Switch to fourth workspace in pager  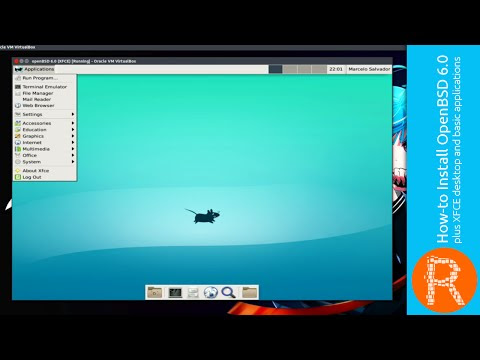pyautogui.click(x=319, y=69)
